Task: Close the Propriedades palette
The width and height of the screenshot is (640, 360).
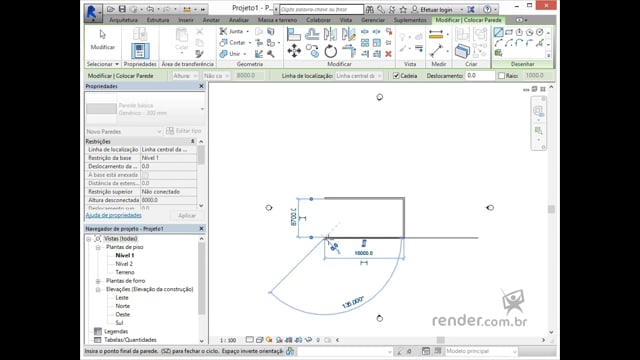Action: pos(201,86)
